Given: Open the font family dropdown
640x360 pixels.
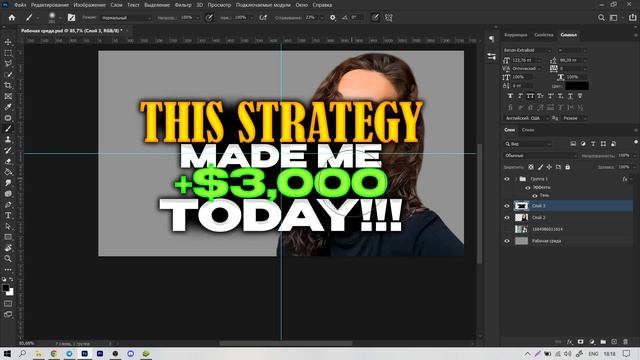Looking at the screenshot, I should tap(527, 50).
